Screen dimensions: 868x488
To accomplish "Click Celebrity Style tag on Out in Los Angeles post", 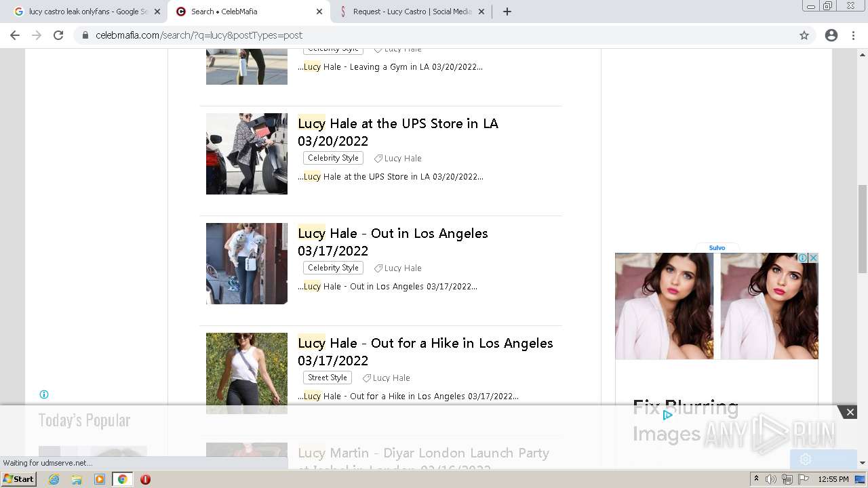I will pos(333,268).
